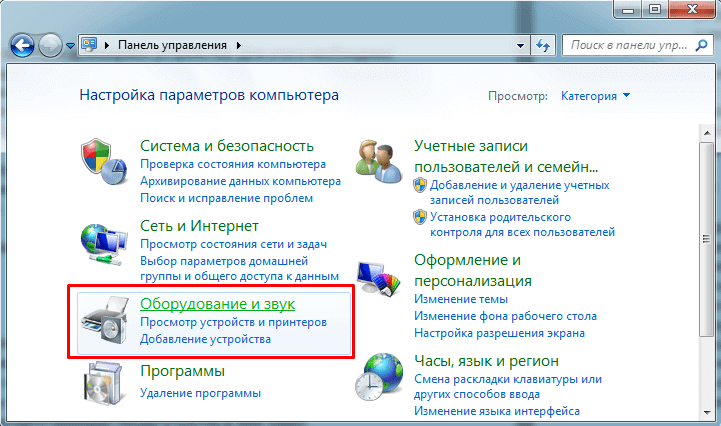The height and width of the screenshot is (426, 721).
Task: Click the Система и безопасность shield icon
Action: 103,161
